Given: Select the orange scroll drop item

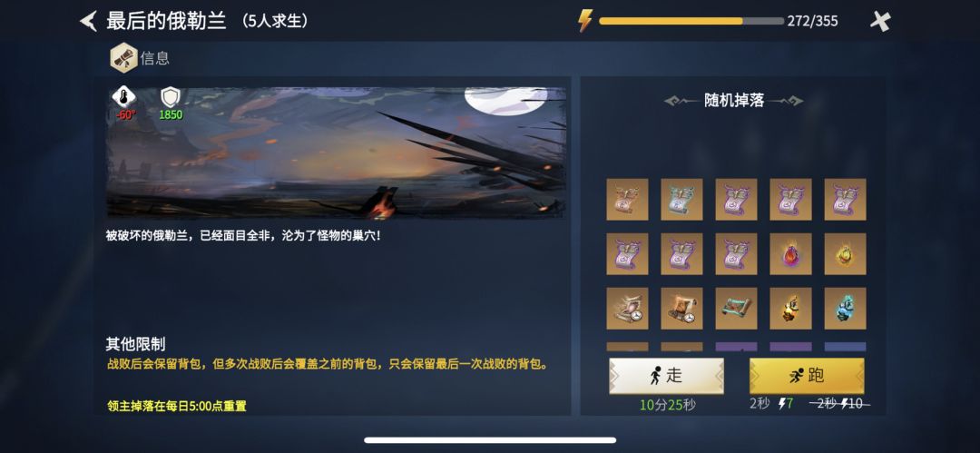Looking at the screenshot, I should tap(628, 200).
